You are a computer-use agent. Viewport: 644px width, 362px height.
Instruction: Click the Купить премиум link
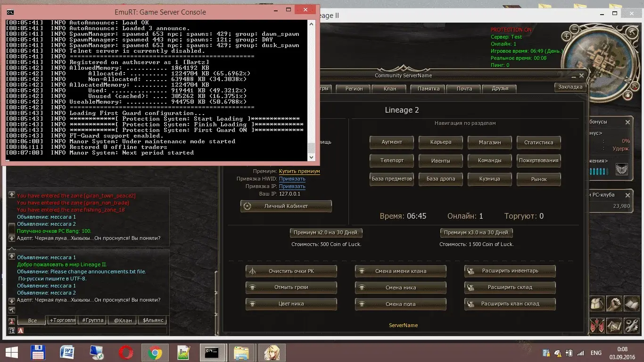tap(299, 172)
